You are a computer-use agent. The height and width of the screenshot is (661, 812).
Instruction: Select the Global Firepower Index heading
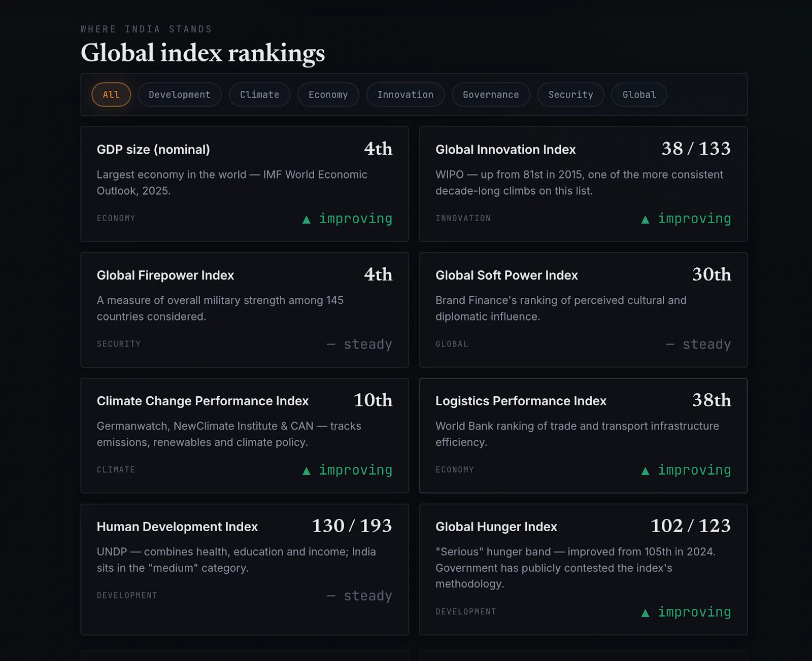point(165,275)
